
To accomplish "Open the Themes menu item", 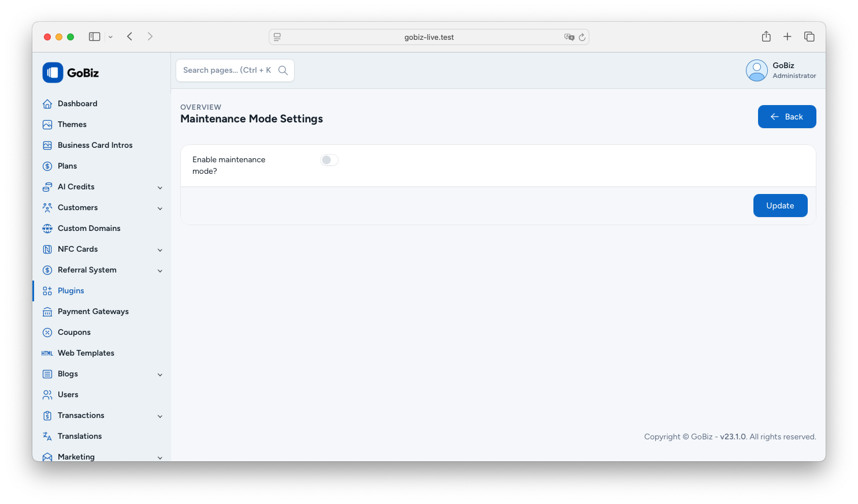I will (x=102, y=125).
